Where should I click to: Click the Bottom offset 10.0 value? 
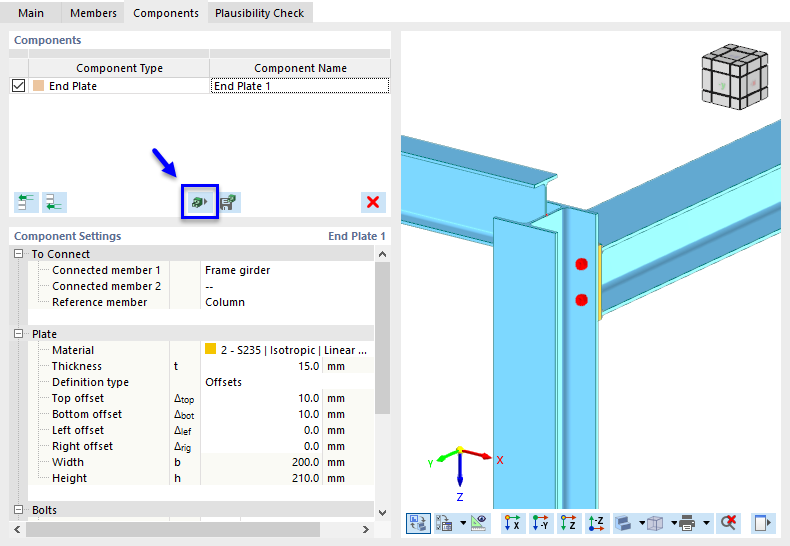[x=261, y=414]
